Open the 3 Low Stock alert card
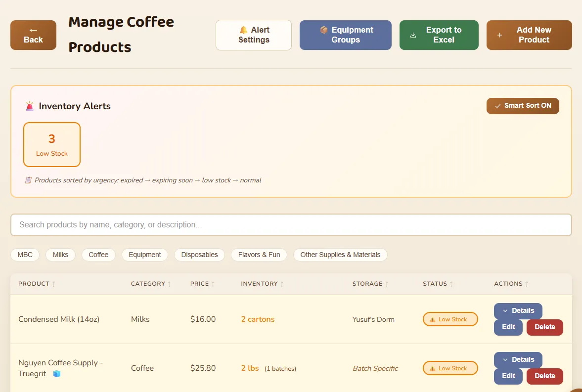Viewport: 582px width, 392px height. (x=52, y=144)
